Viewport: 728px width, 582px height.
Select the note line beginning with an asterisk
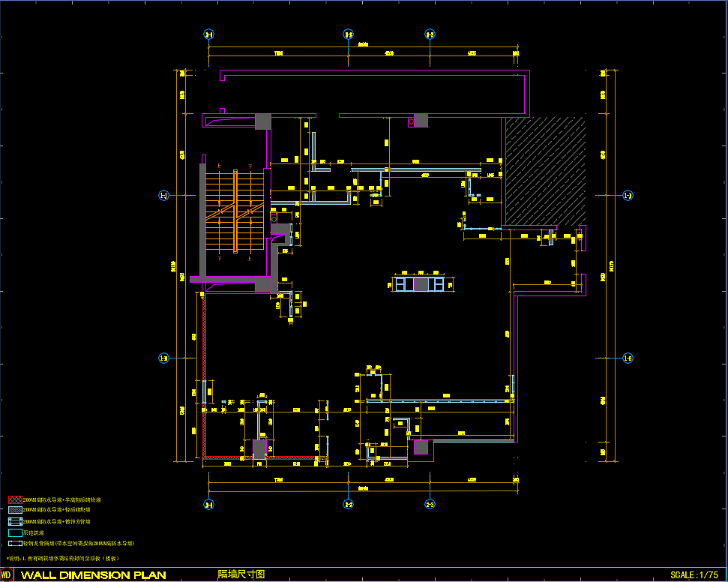[63, 558]
